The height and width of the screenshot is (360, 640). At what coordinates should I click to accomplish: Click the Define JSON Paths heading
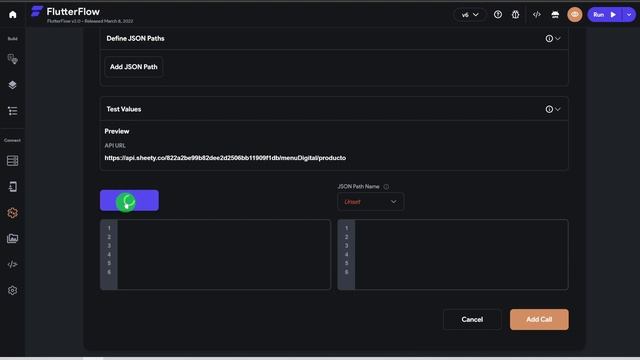(135, 38)
